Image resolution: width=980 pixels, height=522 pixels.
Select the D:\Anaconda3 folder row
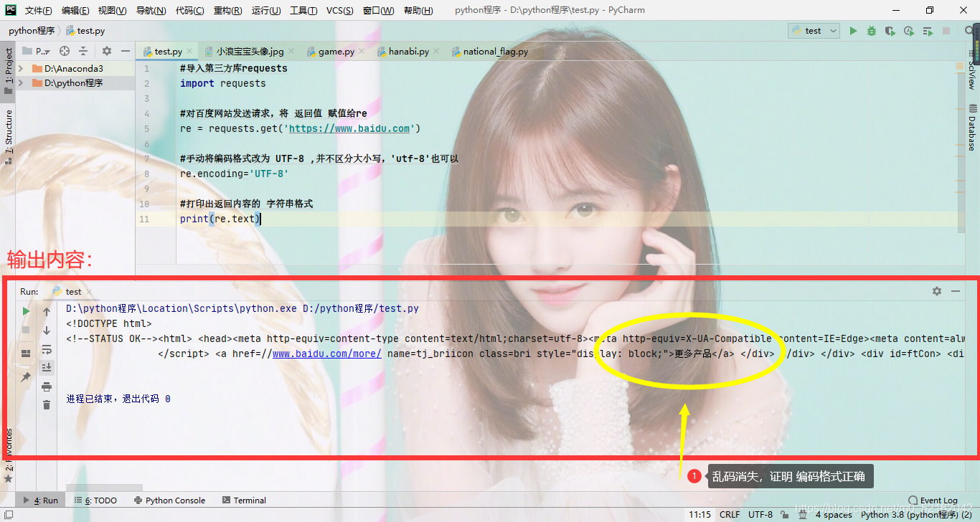pos(75,69)
